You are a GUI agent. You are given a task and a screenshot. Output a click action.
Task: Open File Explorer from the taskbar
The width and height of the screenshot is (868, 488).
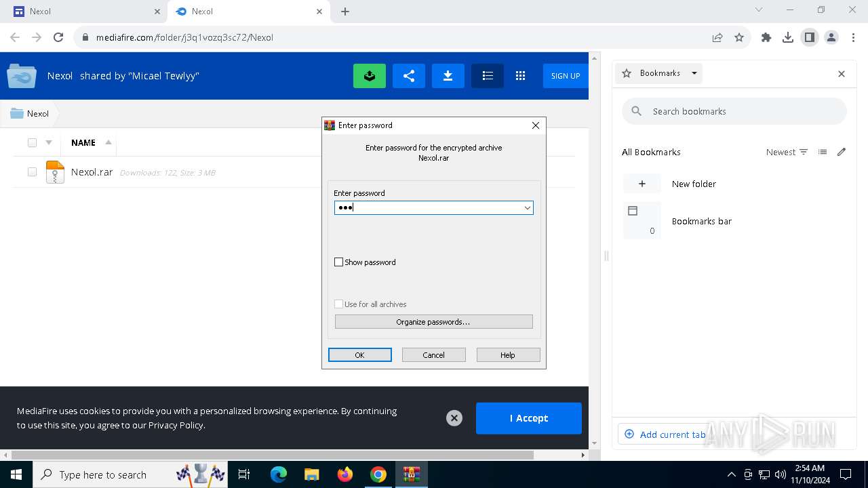point(312,474)
